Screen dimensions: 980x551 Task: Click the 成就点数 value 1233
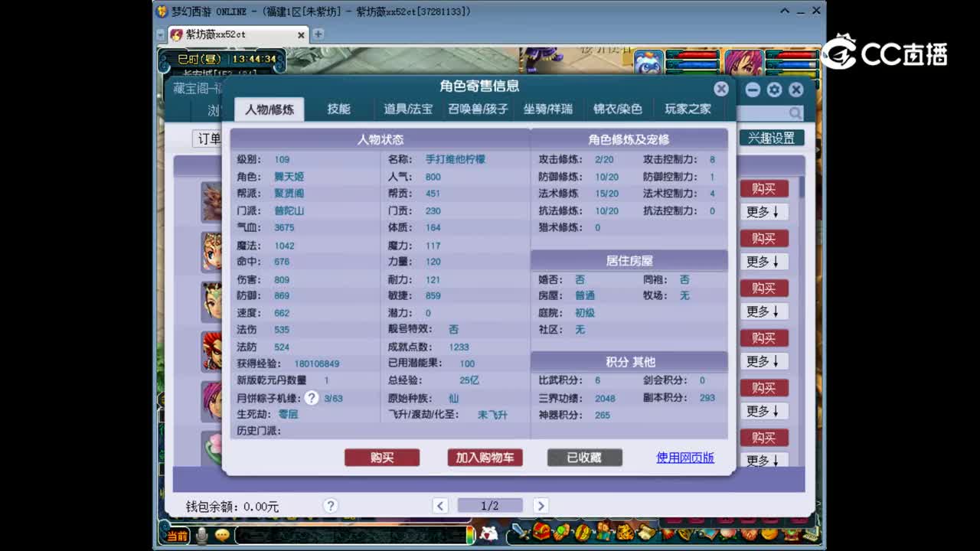click(459, 347)
